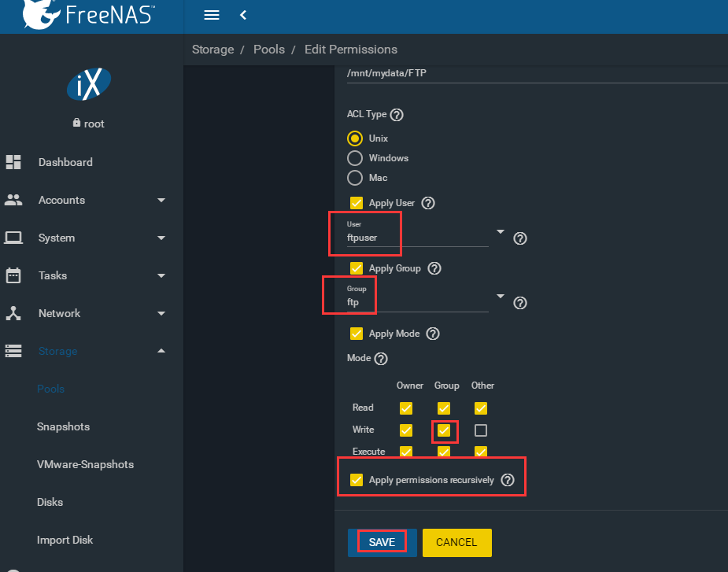This screenshot has height=572, width=728.
Task: Click the help icon beside Apply Mode
Action: (432, 333)
